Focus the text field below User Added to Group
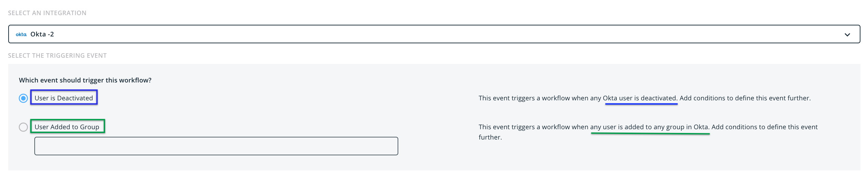 point(216,146)
